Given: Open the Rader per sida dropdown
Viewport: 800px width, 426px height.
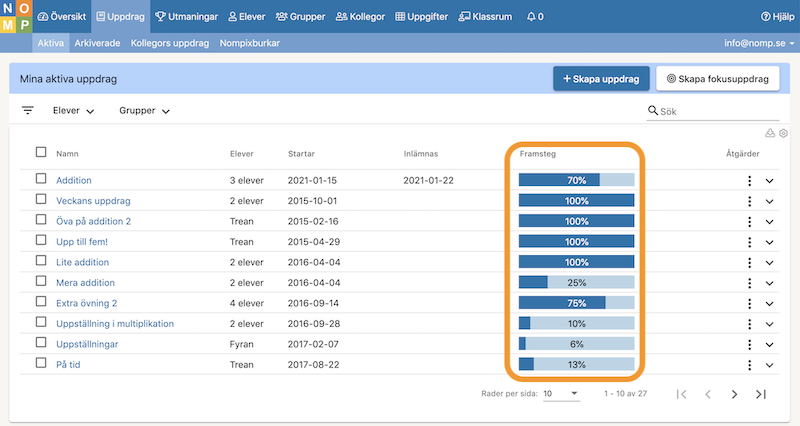Looking at the screenshot, I should pos(561,394).
